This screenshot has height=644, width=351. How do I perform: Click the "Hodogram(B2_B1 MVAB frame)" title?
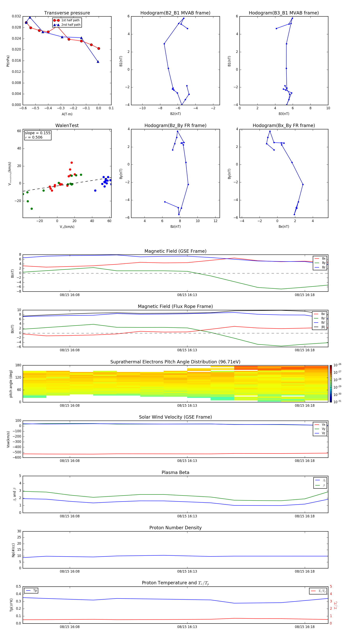tap(175, 13)
